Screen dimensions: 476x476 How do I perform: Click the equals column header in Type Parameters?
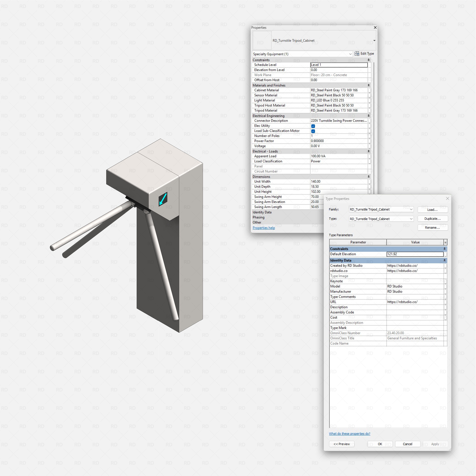tap(445, 242)
